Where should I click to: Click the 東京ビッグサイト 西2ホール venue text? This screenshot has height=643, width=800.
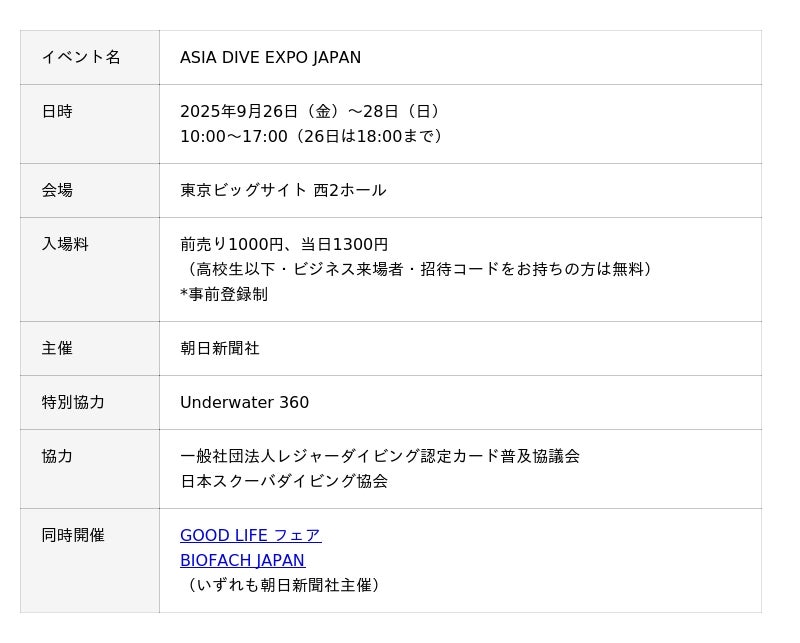coord(283,191)
